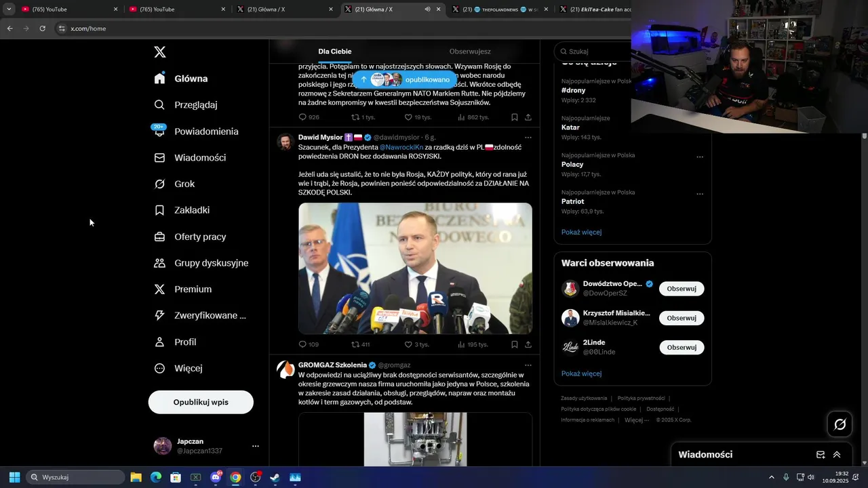Open the tab search dropdown
This screenshot has width=868, height=488.
click(9, 9)
